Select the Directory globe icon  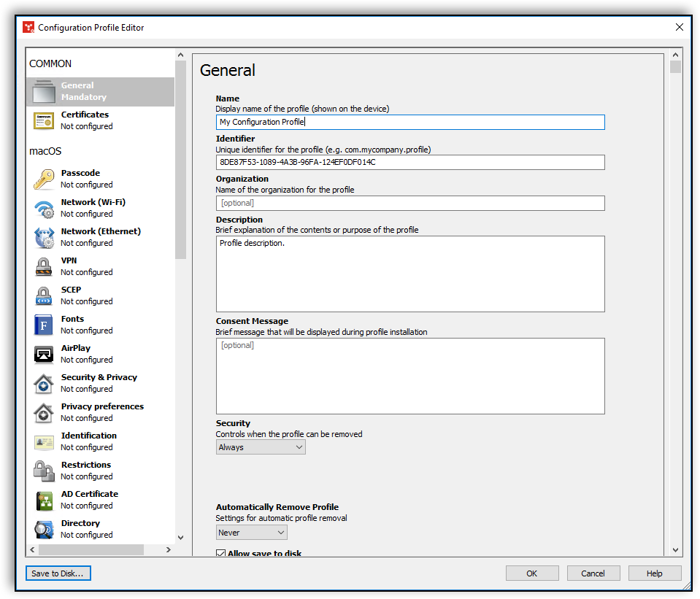pyautogui.click(x=45, y=527)
